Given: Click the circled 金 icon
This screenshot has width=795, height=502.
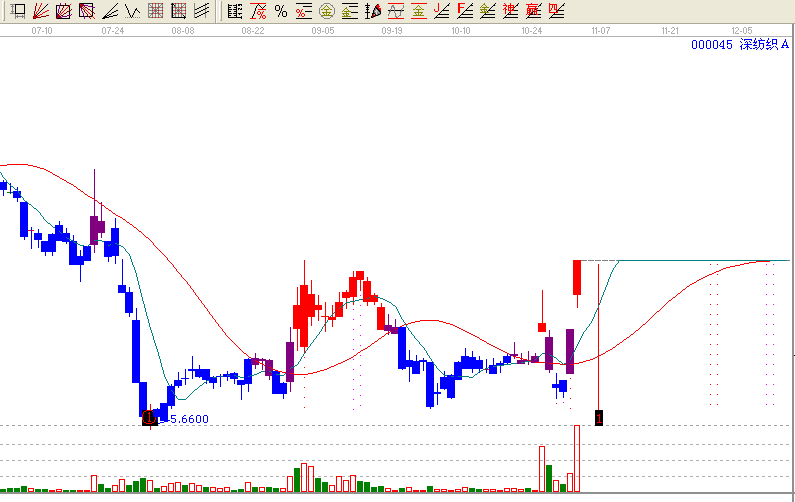Looking at the screenshot, I should click(326, 11).
